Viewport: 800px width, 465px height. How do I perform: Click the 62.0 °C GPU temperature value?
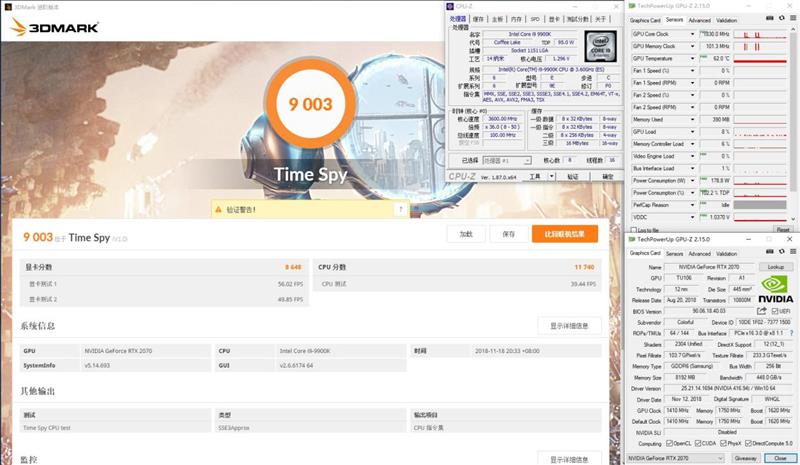(715, 59)
